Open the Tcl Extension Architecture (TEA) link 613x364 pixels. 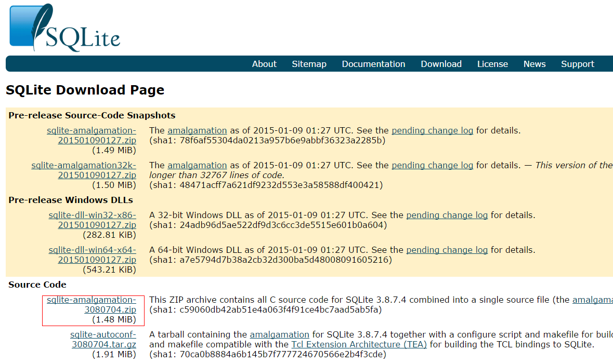pos(359,344)
